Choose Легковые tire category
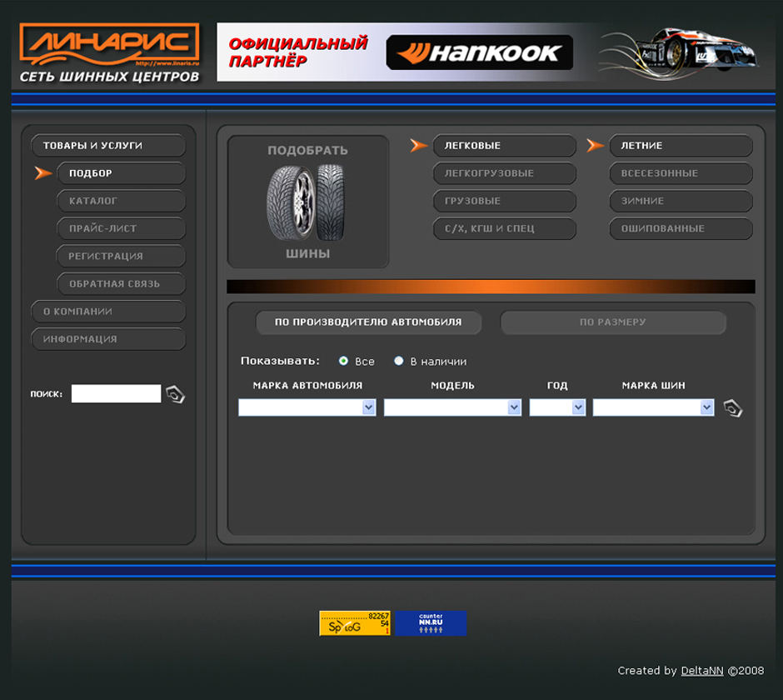This screenshot has height=700, width=783. click(x=504, y=145)
